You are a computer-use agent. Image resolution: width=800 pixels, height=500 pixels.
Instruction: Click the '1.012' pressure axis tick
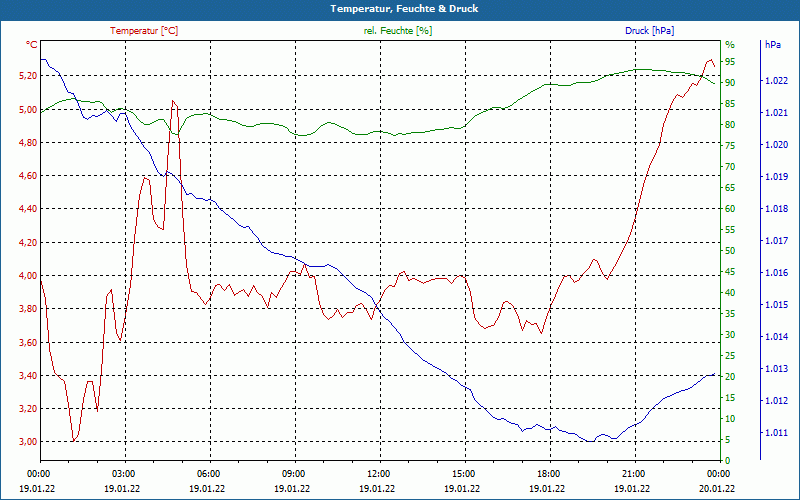click(x=777, y=401)
